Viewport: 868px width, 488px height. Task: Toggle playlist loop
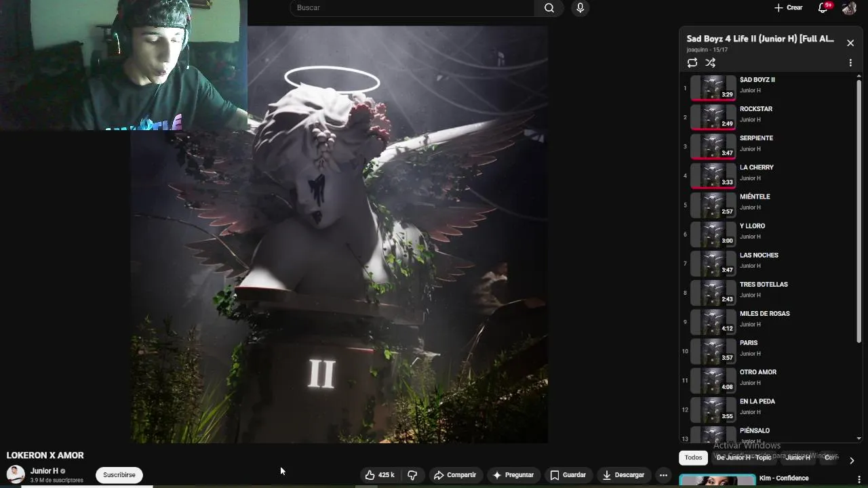(x=692, y=63)
